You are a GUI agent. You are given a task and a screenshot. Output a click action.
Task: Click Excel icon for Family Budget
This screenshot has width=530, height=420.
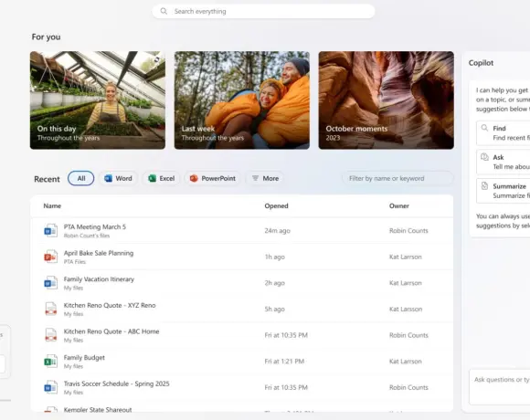coord(50,362)
